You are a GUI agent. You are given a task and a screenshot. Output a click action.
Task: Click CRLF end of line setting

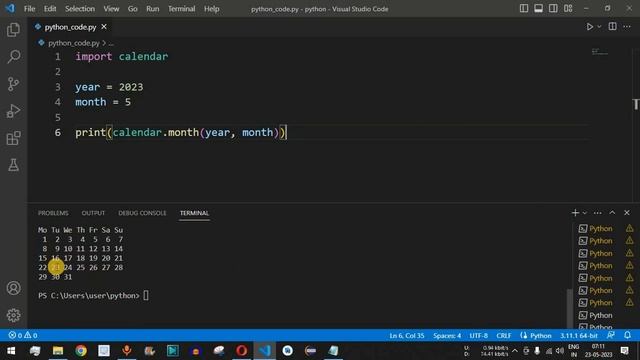tap(504, 336)
